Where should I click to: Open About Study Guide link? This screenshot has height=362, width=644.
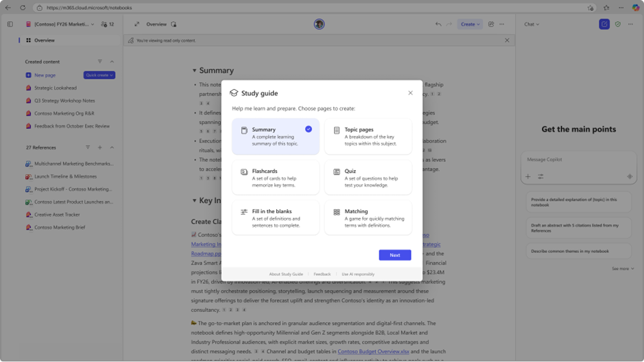pyautogui.click(x=286, y=274)
